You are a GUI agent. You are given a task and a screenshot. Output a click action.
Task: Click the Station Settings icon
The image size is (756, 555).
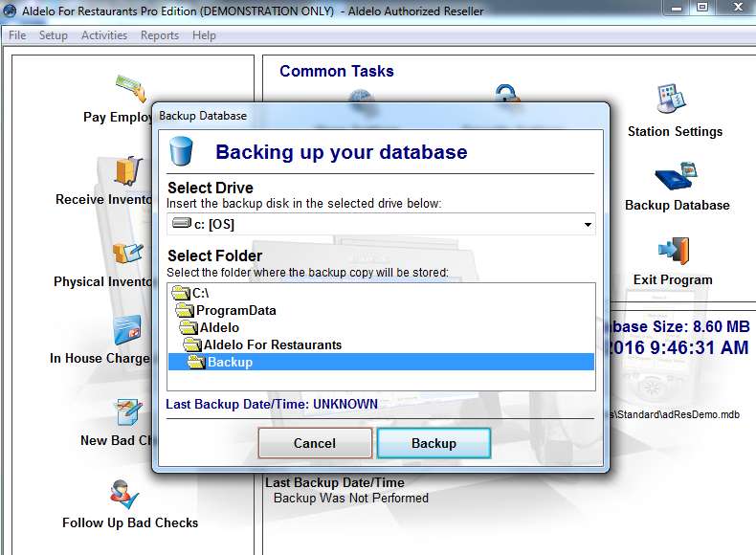pos(671,98)
